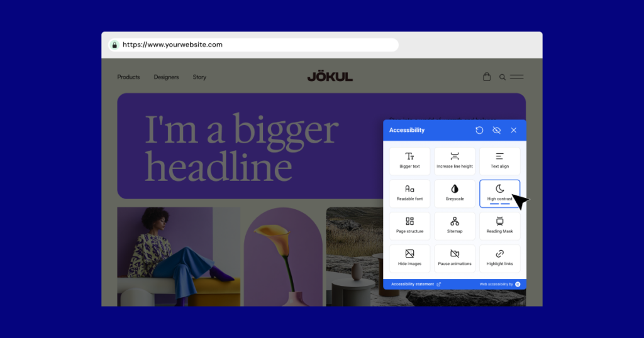Reset accessibility settings with circular arrow icon

point(479,130)
